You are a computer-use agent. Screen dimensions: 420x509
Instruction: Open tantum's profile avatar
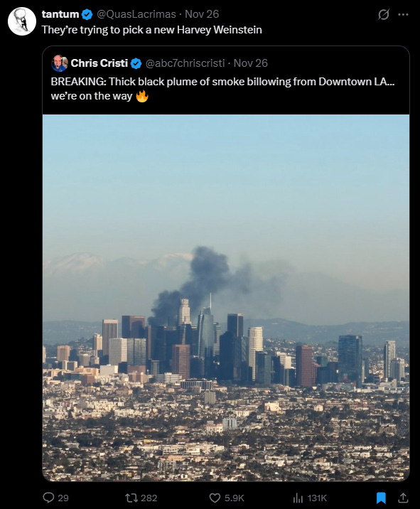pyautogui.click(x=22, y=21)
